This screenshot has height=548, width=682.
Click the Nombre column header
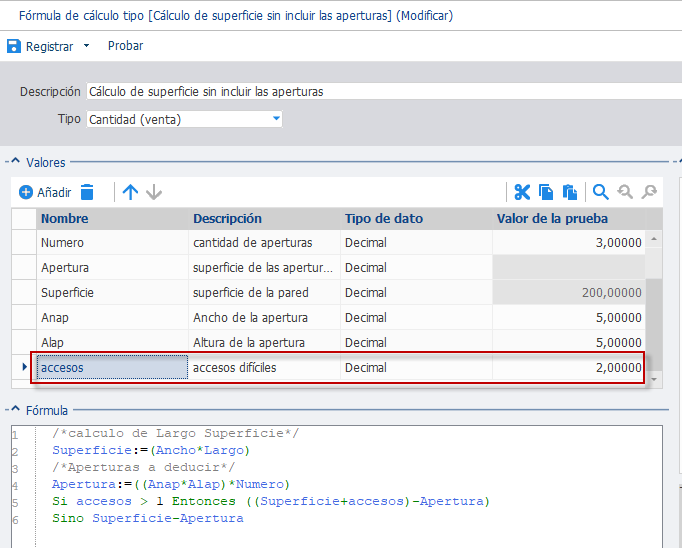point(113,218)
